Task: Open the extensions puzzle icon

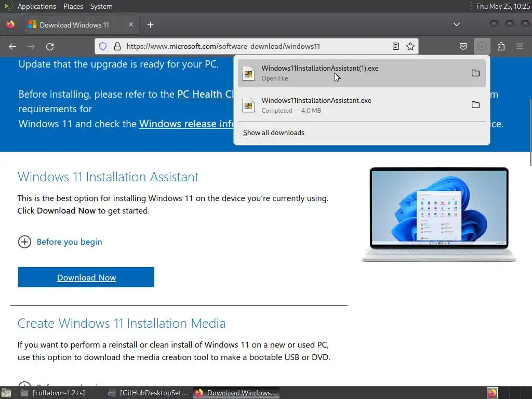Action: point(501,46)
